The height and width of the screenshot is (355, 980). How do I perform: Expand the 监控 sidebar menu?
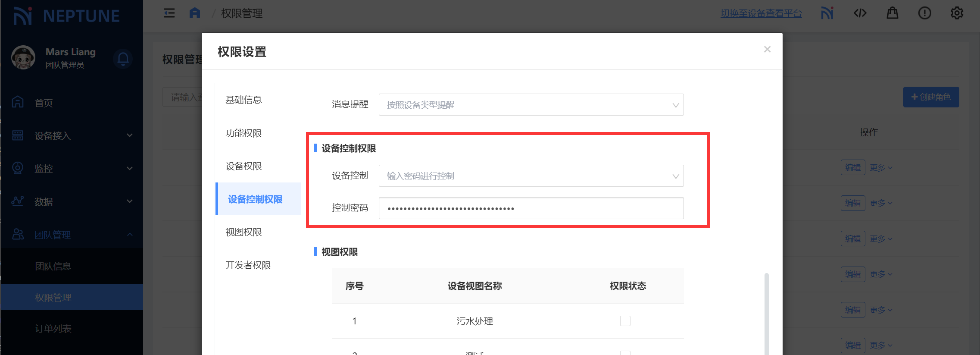[x=72, y=169]
